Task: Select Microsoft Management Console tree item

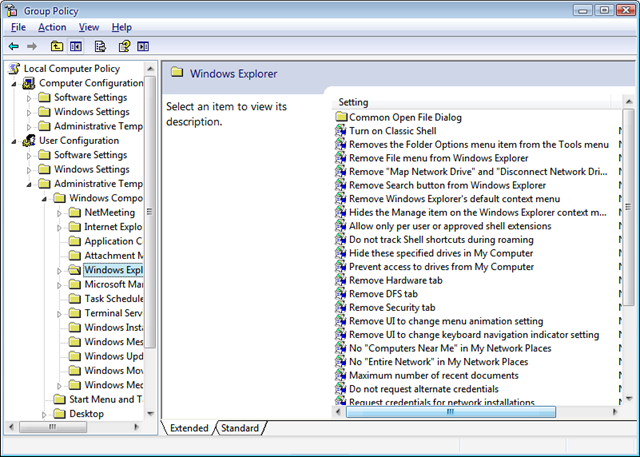Action: (113, 284)
